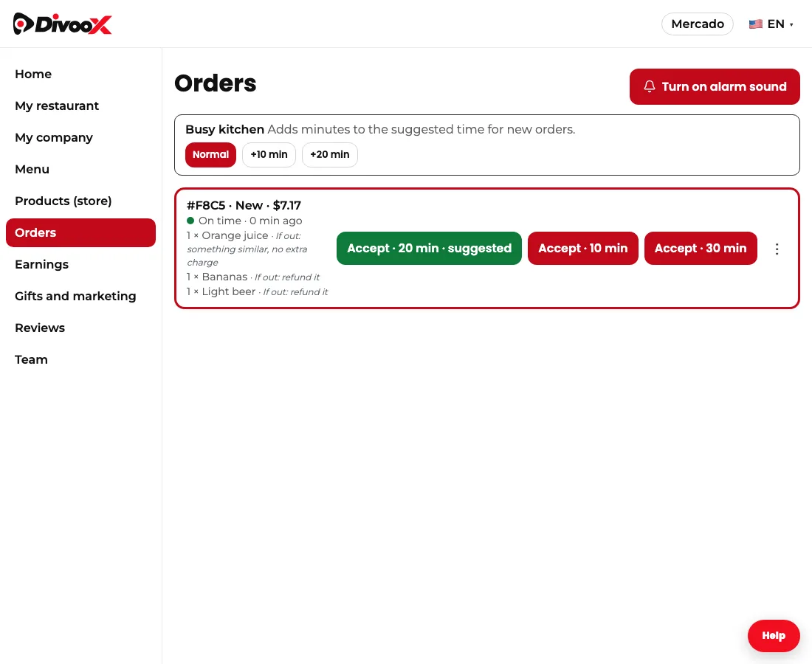The width and height of the screenshot is (812, 664).
Task: Click the Orange juice item line
Action: click(x=247, y=249)
